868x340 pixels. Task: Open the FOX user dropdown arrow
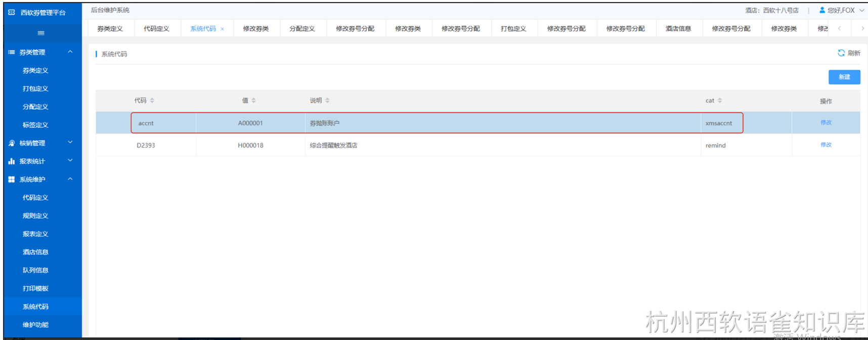click(862, 10)
